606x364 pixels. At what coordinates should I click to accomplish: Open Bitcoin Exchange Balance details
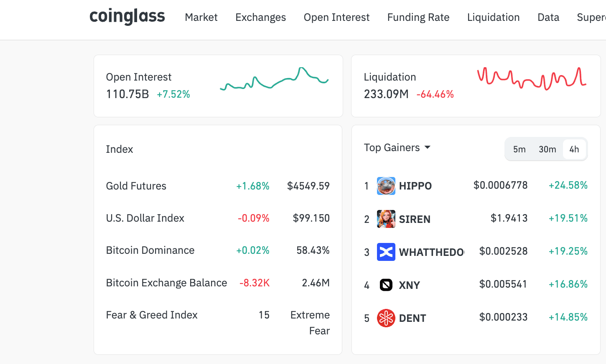point(166,283)
